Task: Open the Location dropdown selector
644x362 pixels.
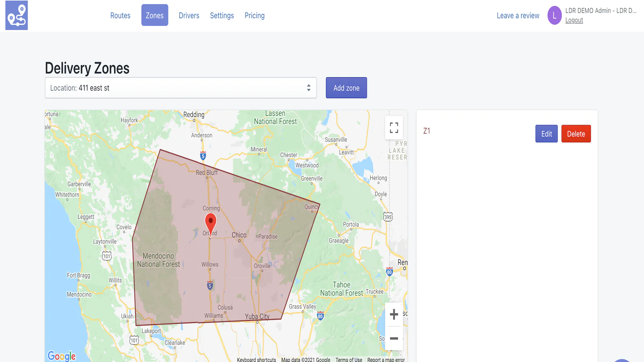Action: [x=180, y=88]
